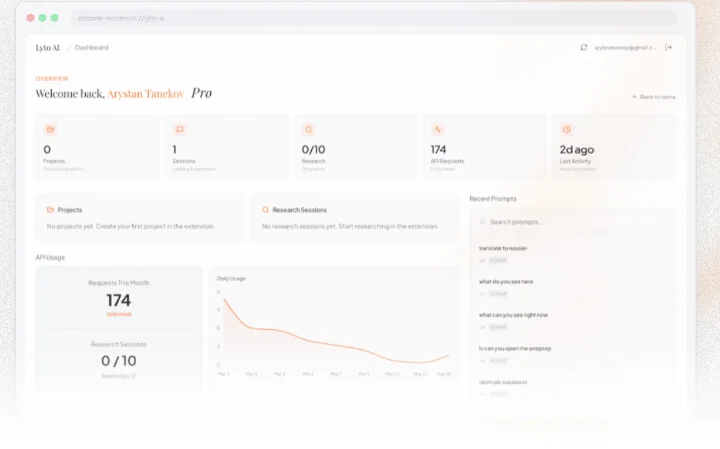Open the 'translate to russian' prompt
This screenshot has width=720, height=449.
[503, 248]
